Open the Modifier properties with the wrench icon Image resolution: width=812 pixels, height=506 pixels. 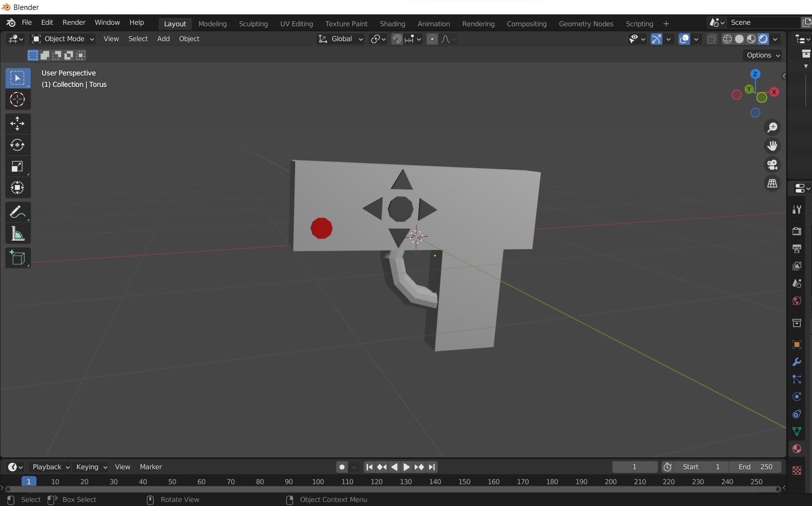click(x=796, y=362)
